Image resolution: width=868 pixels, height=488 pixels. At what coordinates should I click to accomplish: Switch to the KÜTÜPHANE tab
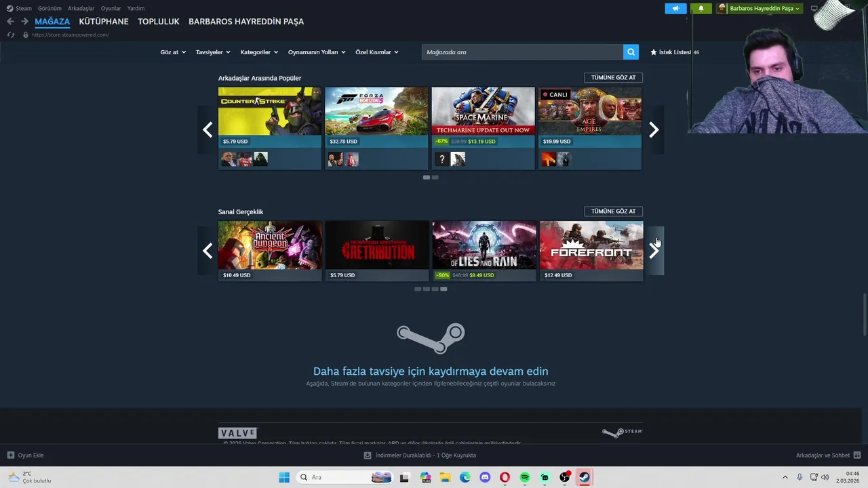(104, 22)
